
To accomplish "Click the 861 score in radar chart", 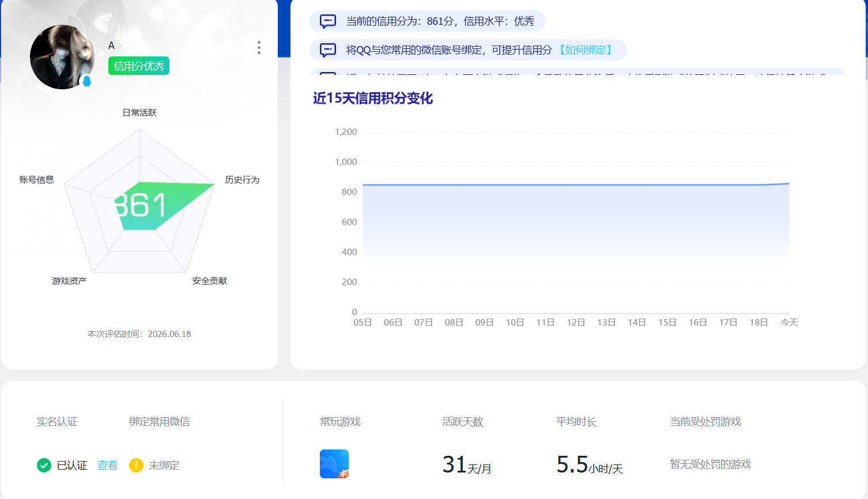I will 139,205.
